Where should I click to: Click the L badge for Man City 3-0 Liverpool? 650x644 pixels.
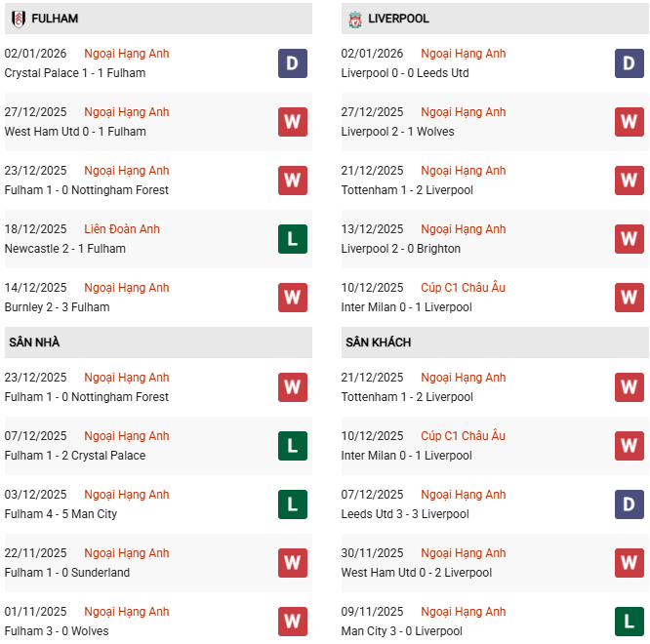pyautogui.click(x=630, y=622)
